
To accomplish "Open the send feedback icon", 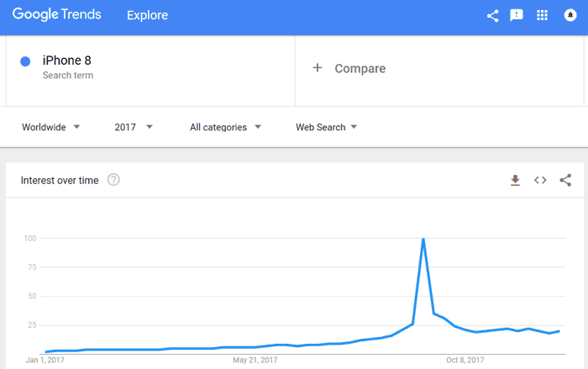I will (517, 15).
